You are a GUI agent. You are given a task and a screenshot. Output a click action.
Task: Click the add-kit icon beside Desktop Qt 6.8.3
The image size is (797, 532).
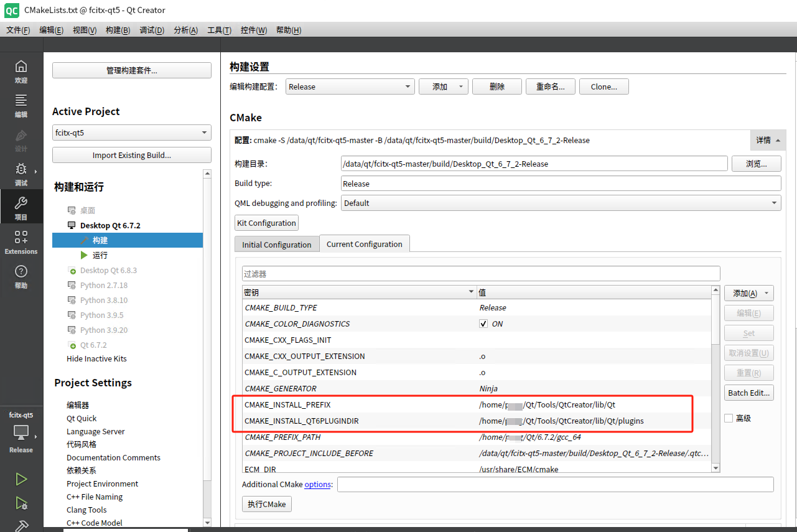tap(72, 271)
